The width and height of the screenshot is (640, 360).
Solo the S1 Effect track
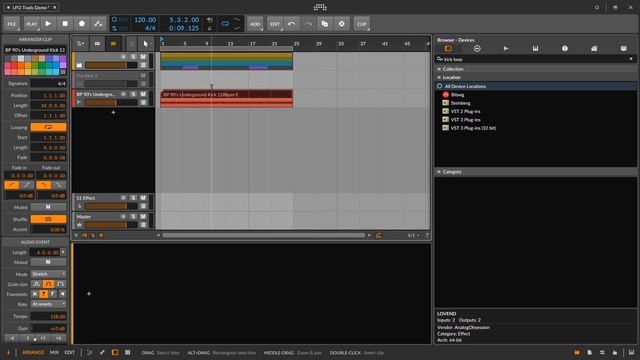(133, 198)
